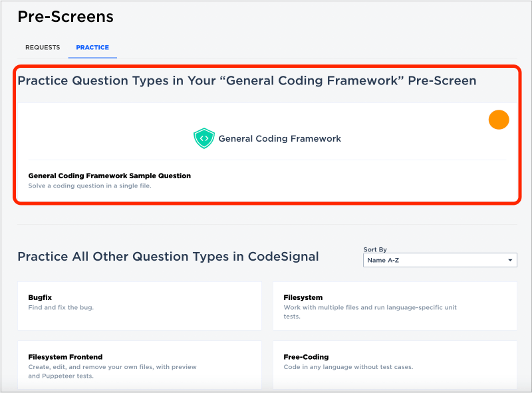Choose the Free-Coding question type
This screenshot has height=393, width=532.
point(395,362)
